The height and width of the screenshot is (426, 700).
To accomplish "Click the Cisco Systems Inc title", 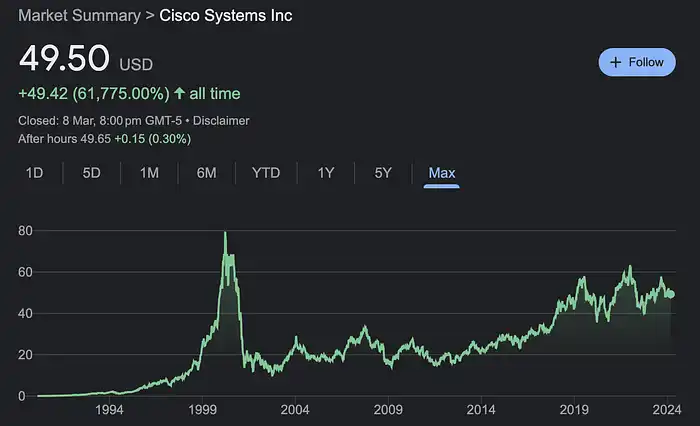I will tap(226, 16).
